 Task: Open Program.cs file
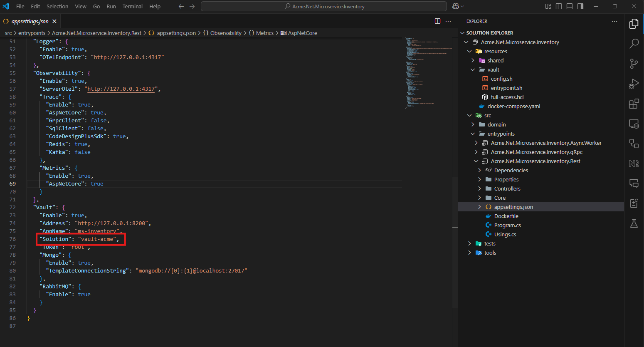click(x=541, y=225)
